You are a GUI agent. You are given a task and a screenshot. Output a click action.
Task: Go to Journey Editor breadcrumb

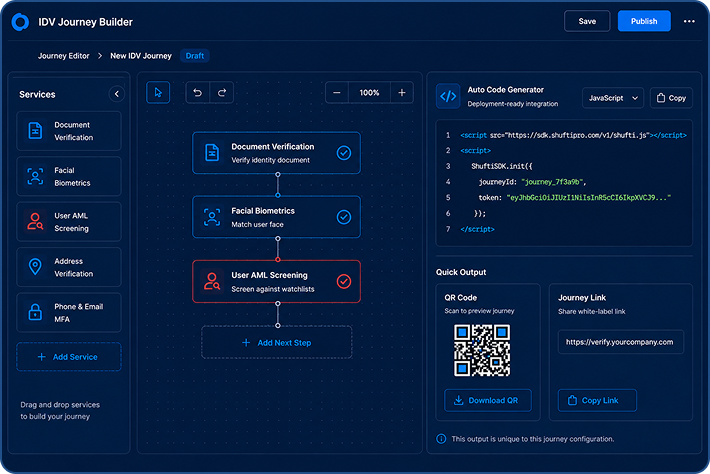pos(63,56)
